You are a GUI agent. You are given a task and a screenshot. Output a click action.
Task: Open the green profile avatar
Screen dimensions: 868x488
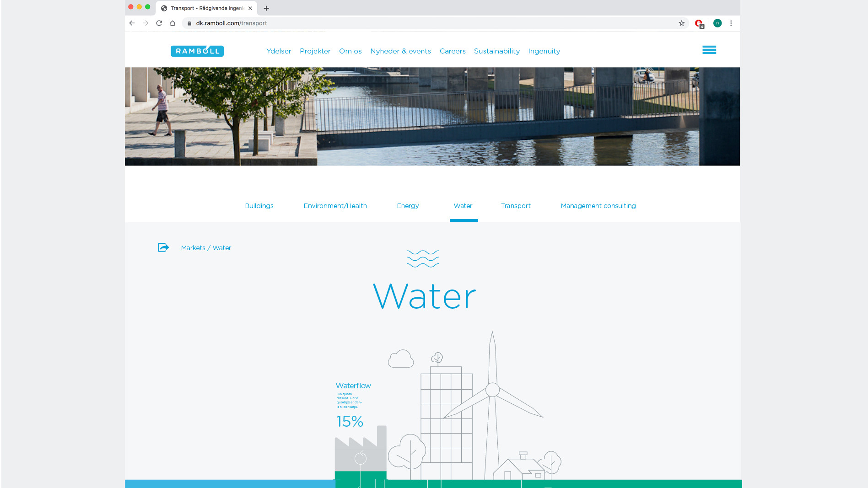717,23
